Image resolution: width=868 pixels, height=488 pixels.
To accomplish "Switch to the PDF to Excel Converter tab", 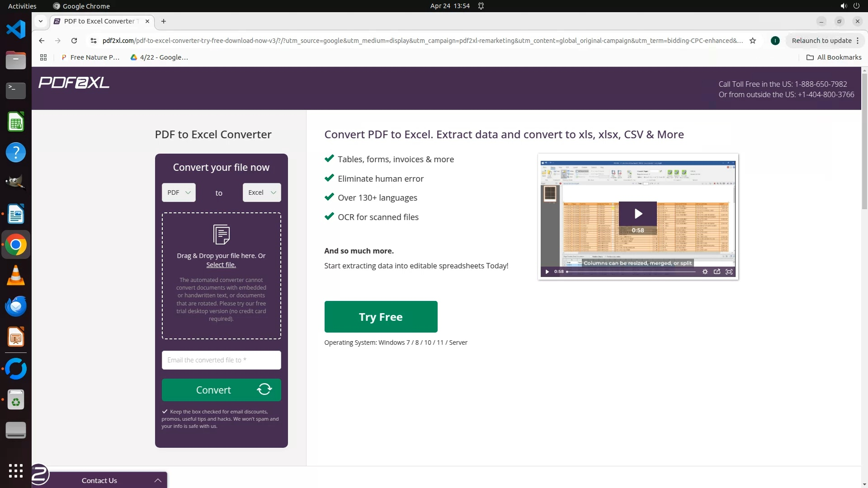I will click(x=99, y=21).
